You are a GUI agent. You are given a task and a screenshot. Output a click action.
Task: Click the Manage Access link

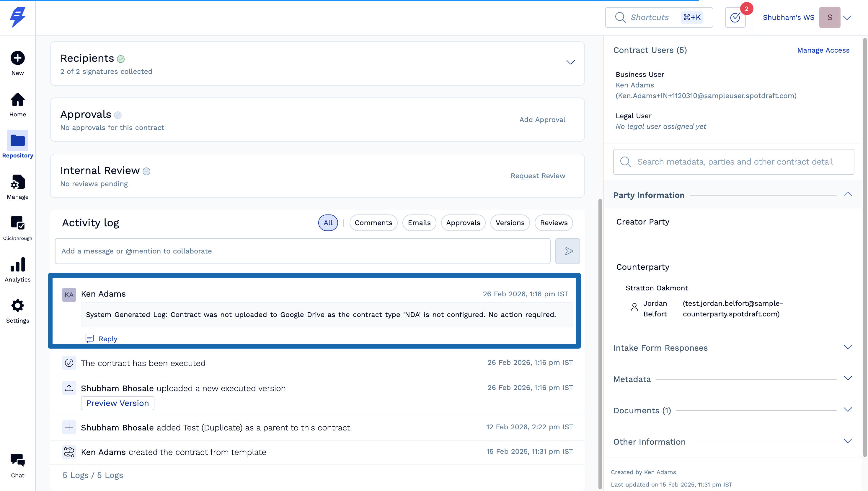[x=823, y=50]
